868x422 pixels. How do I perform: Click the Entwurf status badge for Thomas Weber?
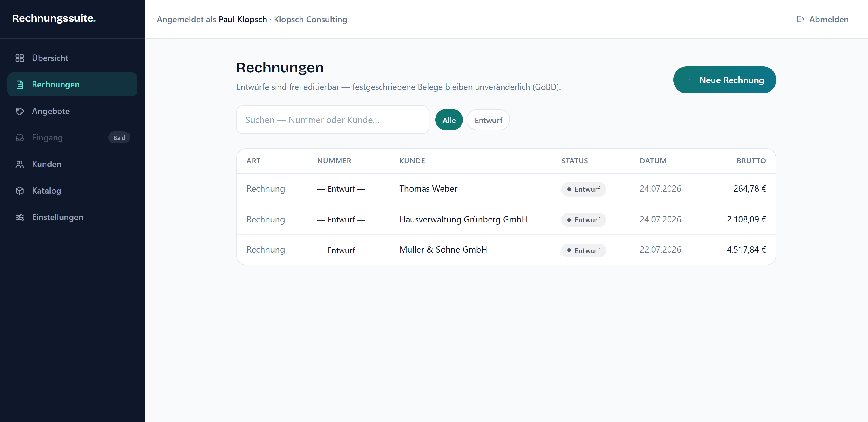pos(583,189)
